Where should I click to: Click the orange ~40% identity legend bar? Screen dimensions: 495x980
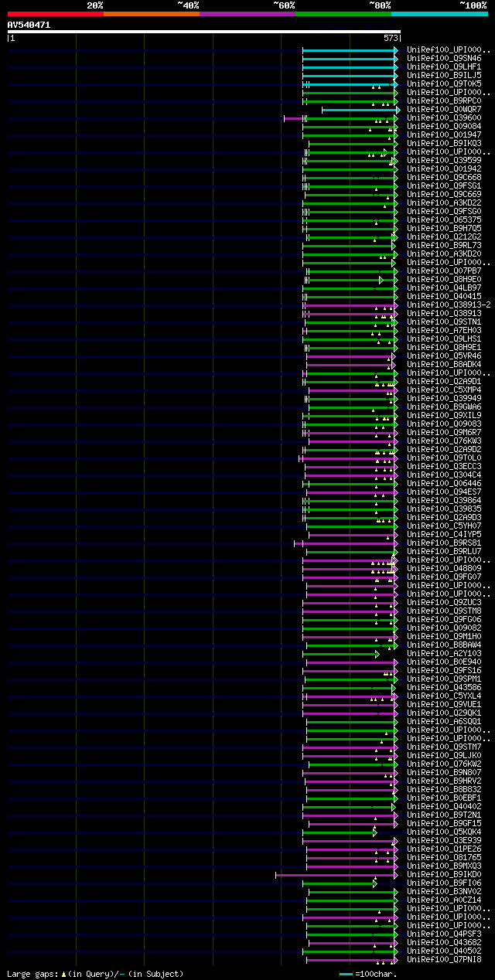tap(151, 13)
